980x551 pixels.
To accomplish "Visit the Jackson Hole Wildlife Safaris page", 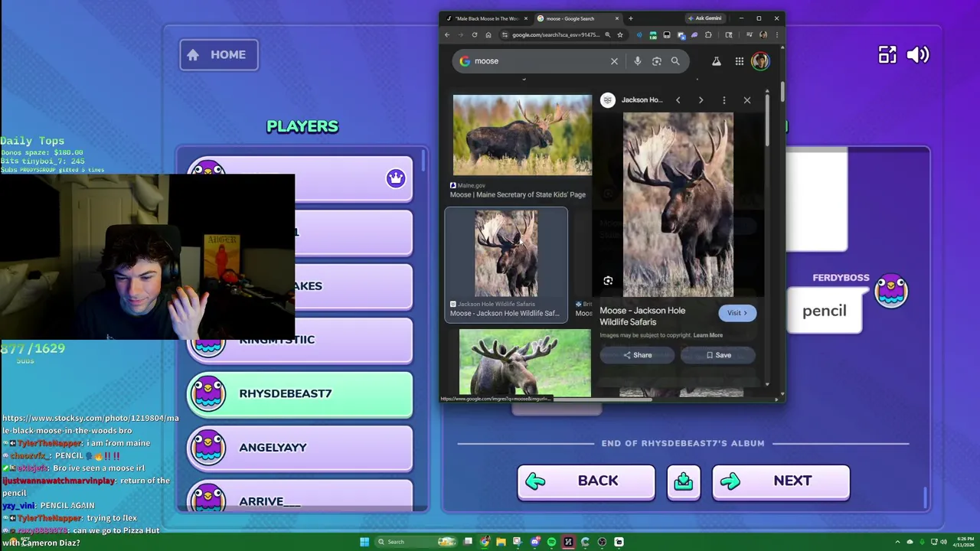I will pyautogui.click(x=737, y=313).
